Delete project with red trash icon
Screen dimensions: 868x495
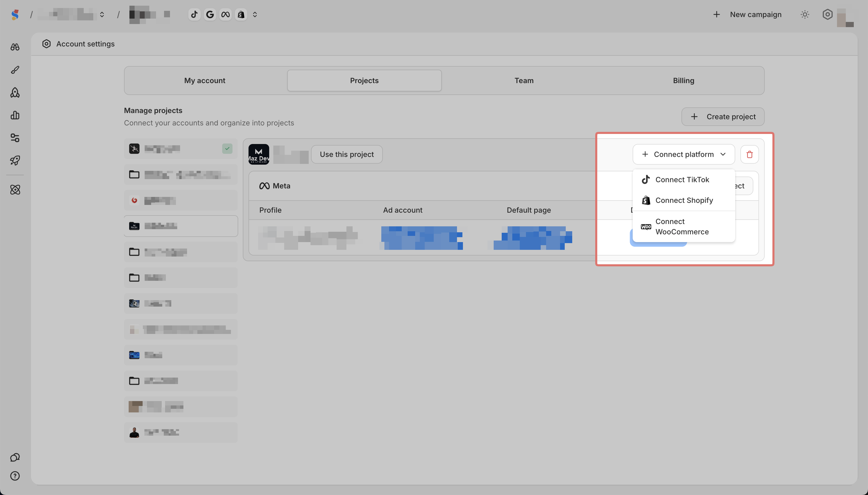(x=749, y=154)
